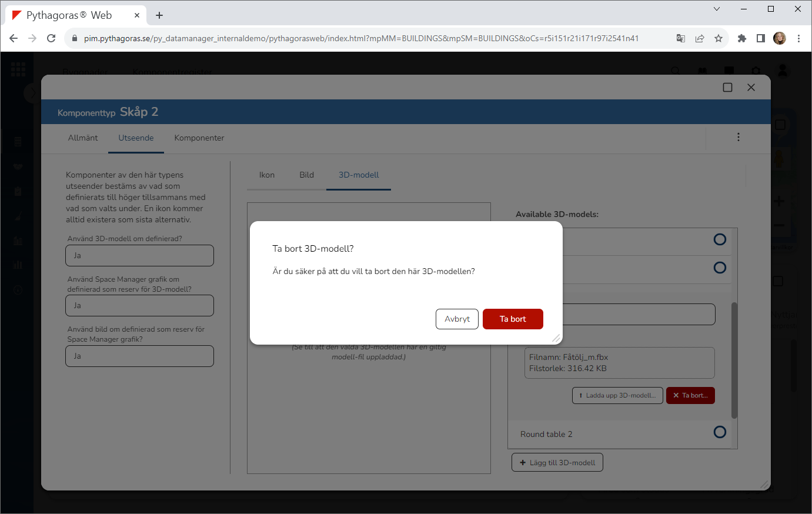
Task: Open the three-dot menu in Komponenttyp dialog
Action: tap(739, 137)
